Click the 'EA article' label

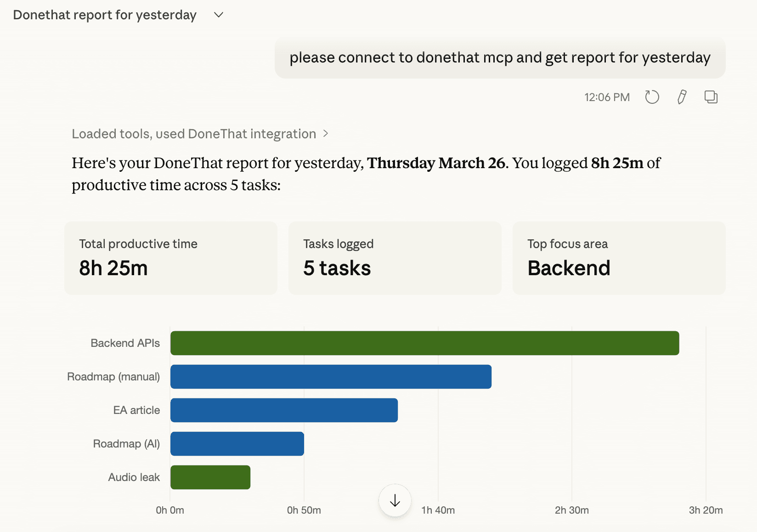136,410
